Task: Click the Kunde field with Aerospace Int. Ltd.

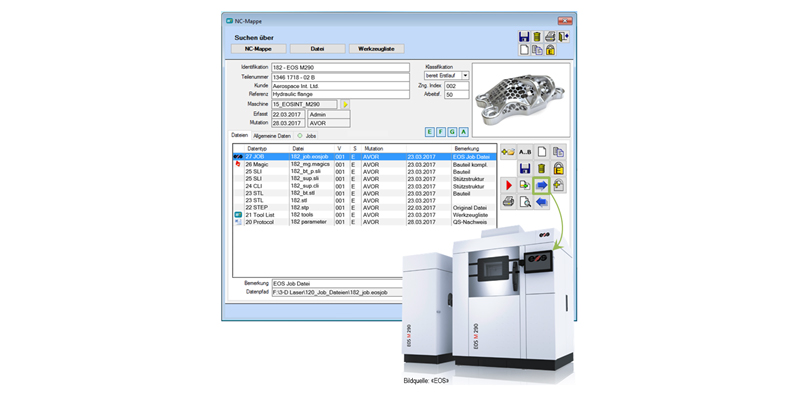Action: pyautogui.click(x=340, y=86)
